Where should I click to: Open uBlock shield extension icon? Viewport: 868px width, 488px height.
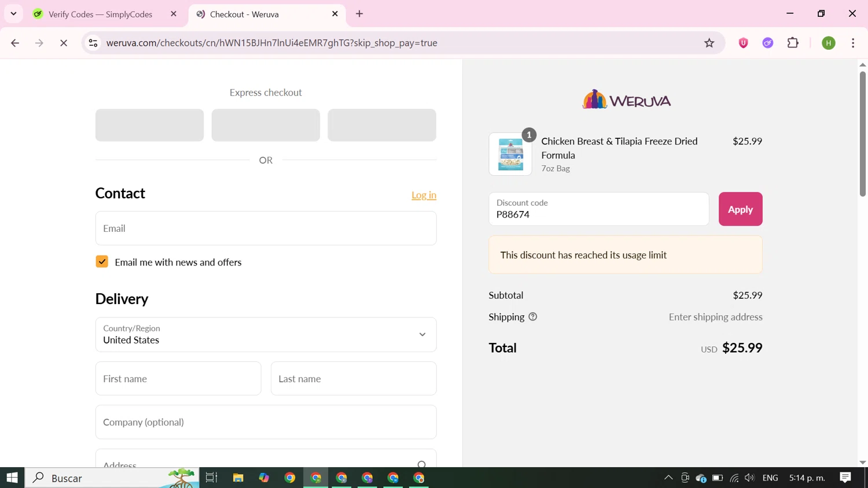coord(744,43)
